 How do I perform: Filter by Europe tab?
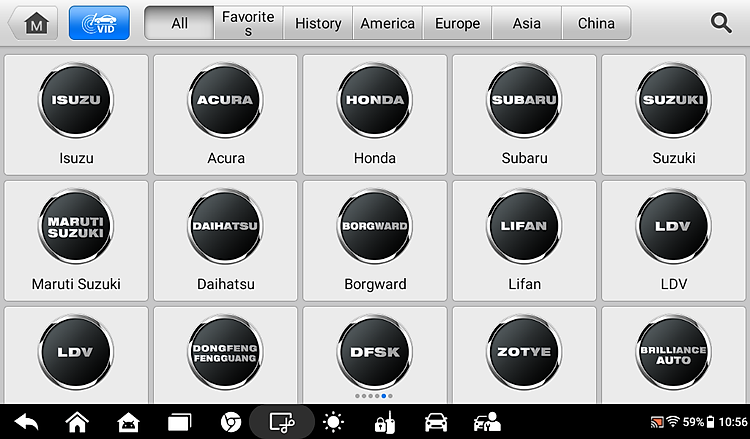(x=457, y=23)
